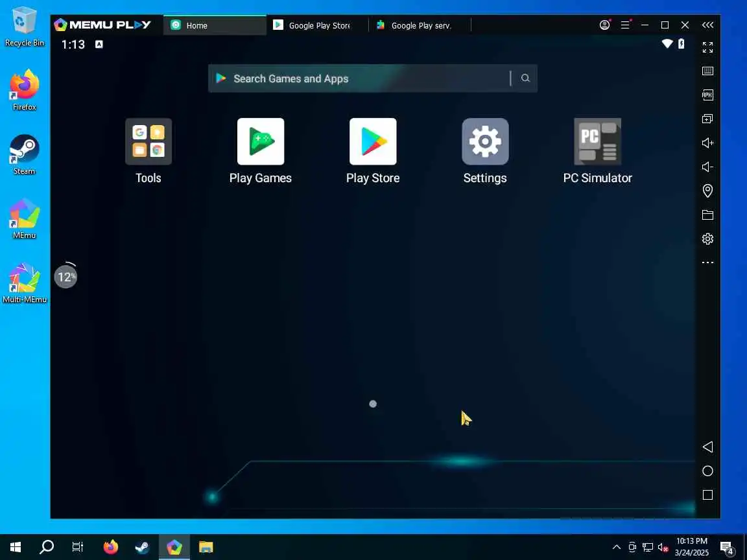Collapse the MEmu sidebar with triple chevron
This screenshot has width=747, height=560.
707,25
